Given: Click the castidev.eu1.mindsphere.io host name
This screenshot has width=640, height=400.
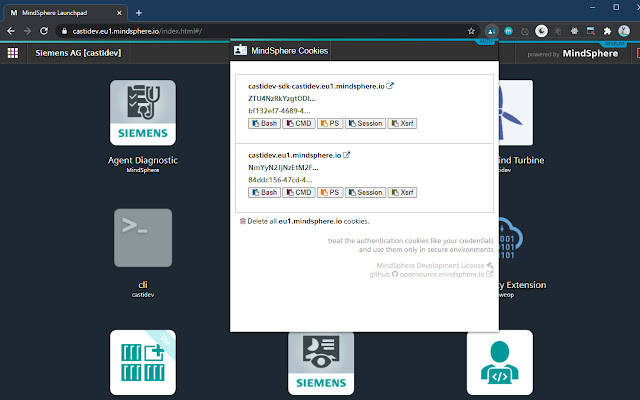Looking at the screenshot, I should pos(295,155).
